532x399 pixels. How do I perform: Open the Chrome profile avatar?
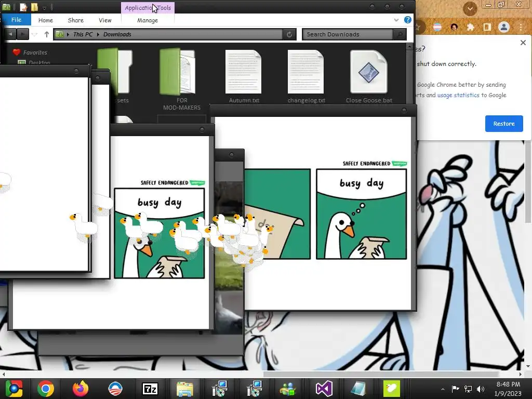(x=504, y=27)
